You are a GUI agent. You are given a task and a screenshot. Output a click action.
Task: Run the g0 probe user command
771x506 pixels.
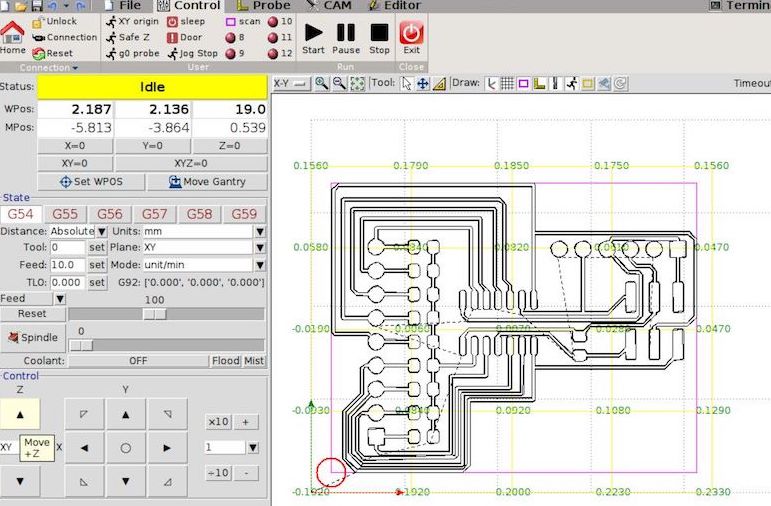click(133, 53)
